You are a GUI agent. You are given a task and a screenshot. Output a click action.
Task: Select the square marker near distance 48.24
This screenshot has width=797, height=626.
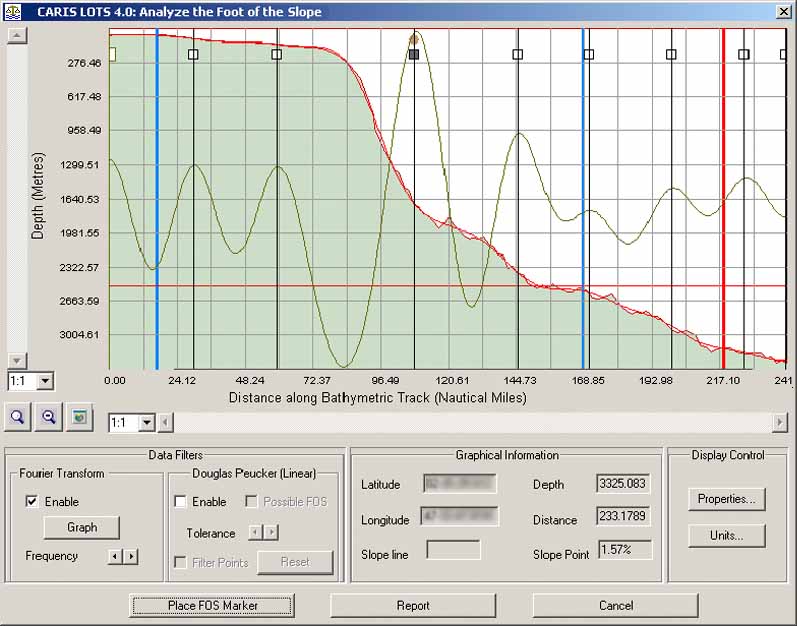pos(277,54)
